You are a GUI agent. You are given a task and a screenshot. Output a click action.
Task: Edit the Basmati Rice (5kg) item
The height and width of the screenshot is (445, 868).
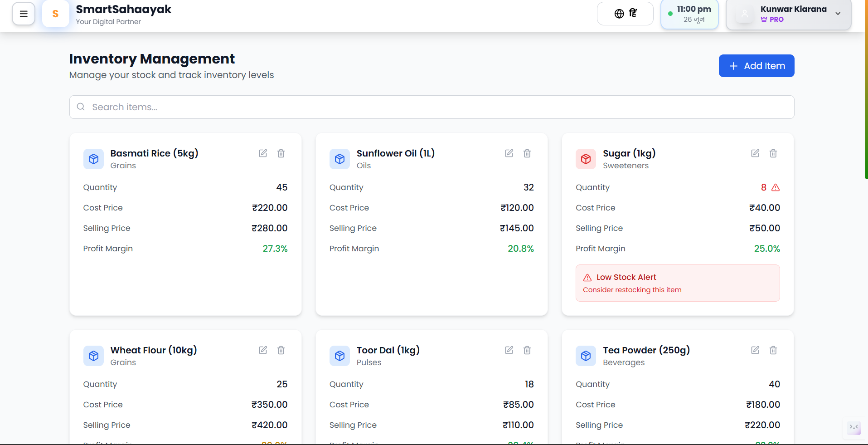263,153
